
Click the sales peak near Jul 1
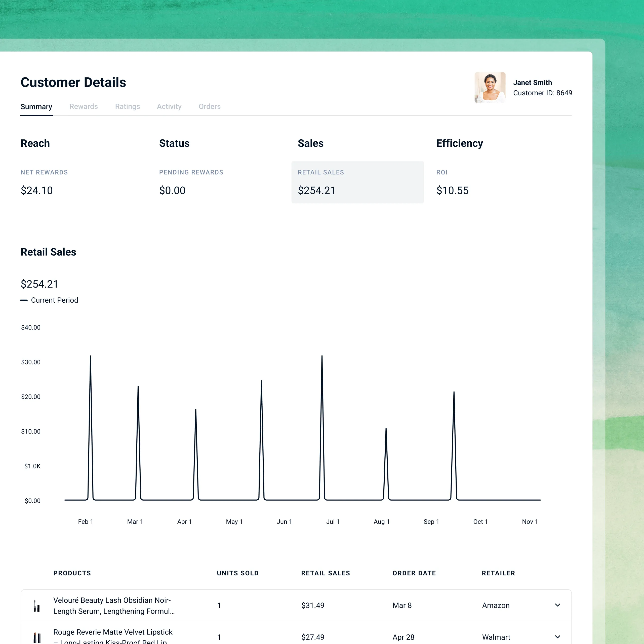(322, 357)
